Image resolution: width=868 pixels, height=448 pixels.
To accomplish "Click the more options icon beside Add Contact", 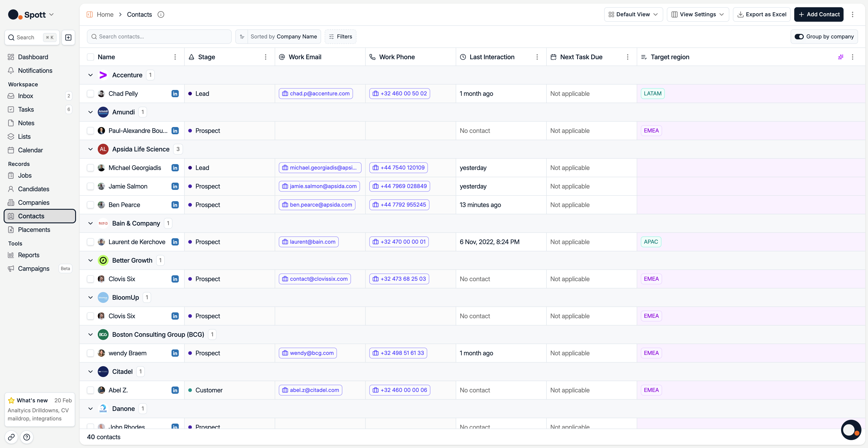I will (853, 14).
